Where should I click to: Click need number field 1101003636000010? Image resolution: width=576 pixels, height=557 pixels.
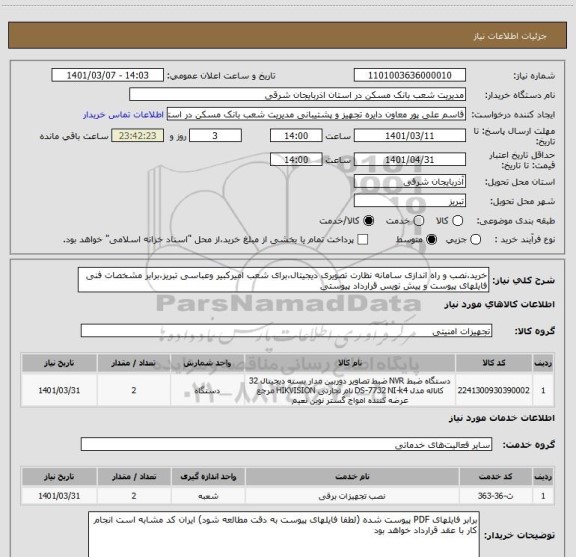[410, 75]
